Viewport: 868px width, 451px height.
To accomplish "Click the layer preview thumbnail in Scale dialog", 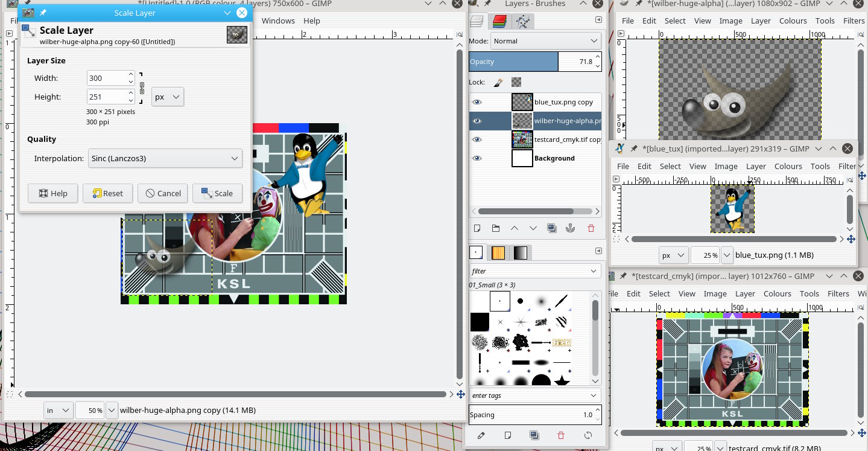I will click(237, 35).
